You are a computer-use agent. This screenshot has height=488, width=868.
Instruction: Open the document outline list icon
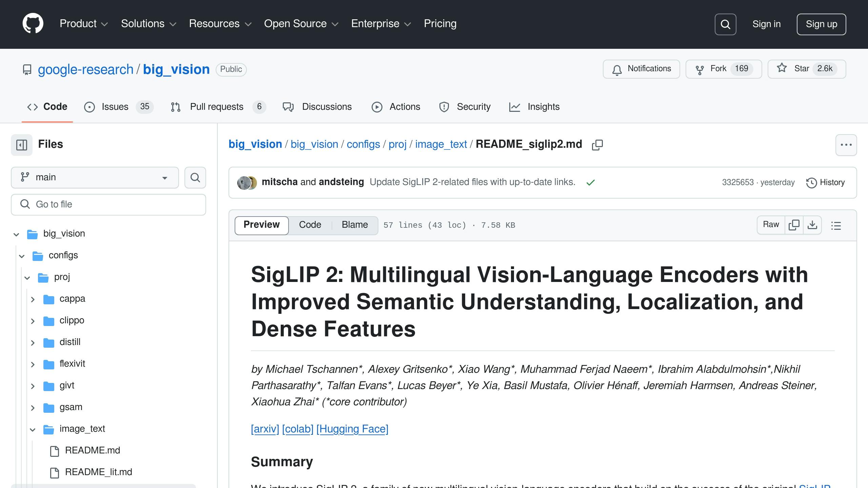click(x=836, y=225)
